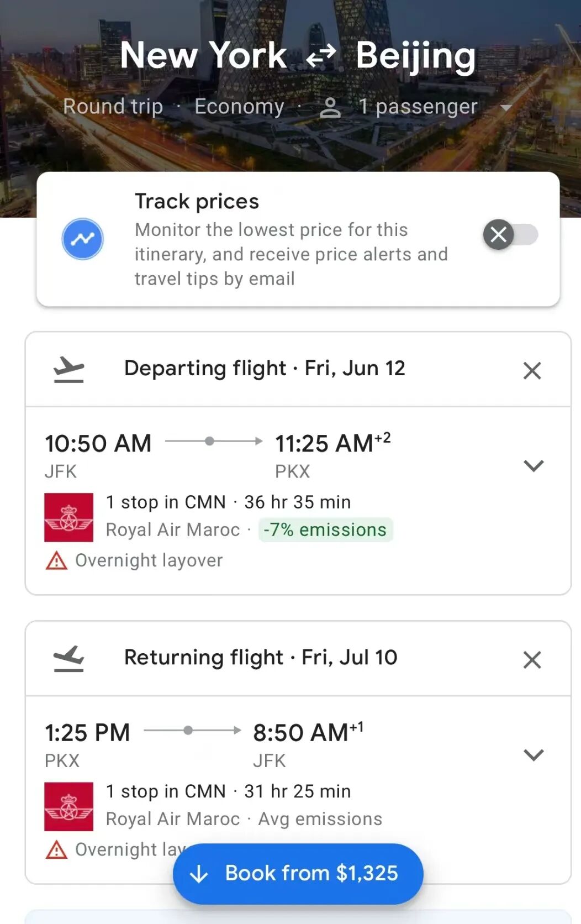Click Royal Air Maroc logo on returning flight

(69, 806)
